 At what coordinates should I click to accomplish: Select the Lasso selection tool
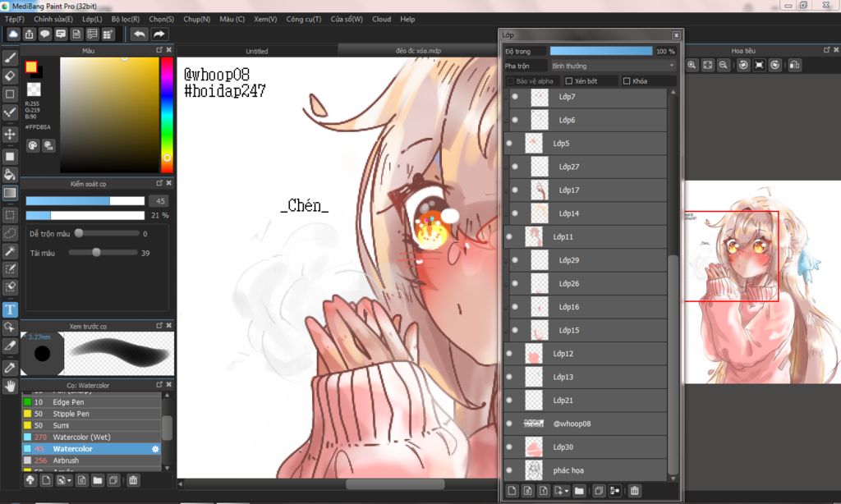point(10,233)
